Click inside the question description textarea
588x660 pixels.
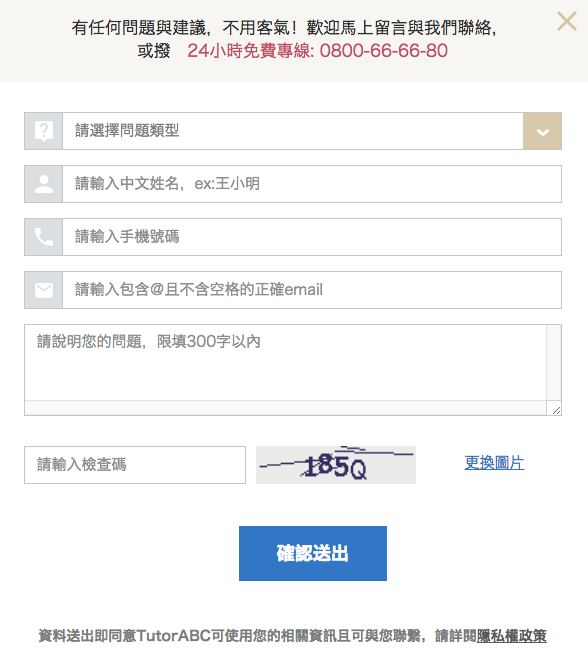(285, 362)
